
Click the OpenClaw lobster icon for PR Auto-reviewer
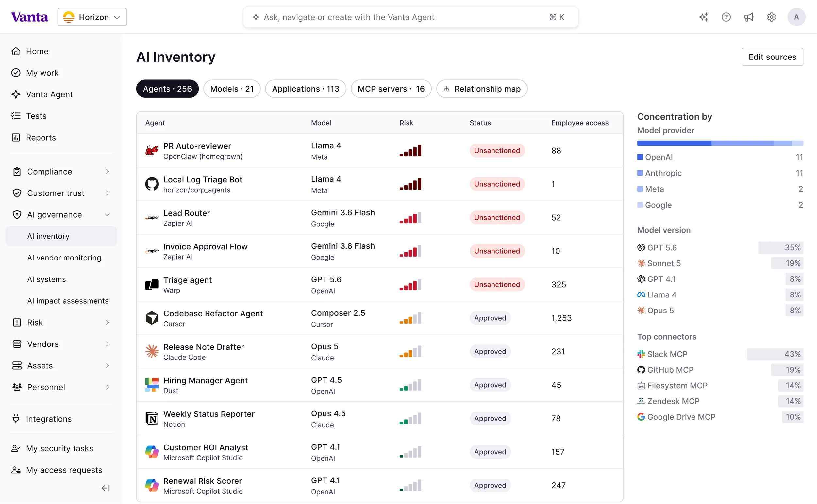(x=152, y=151)
